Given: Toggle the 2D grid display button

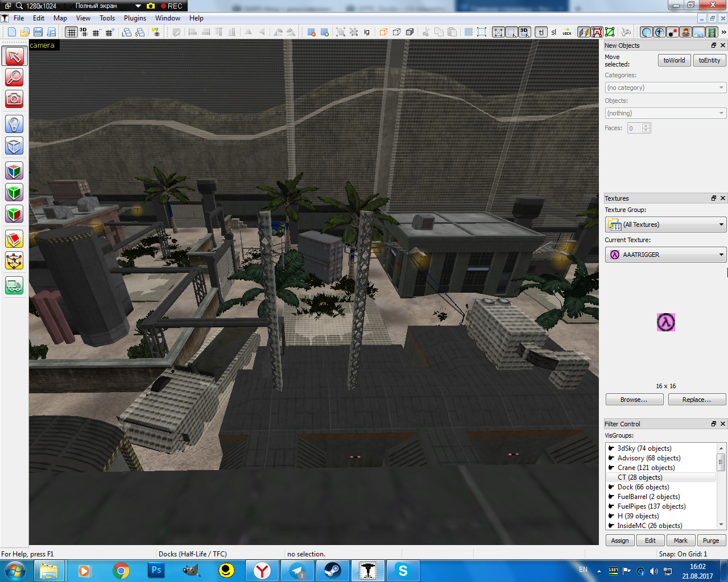Looking at the screenshot, I should pyautogui.click(x=71, y=32).
